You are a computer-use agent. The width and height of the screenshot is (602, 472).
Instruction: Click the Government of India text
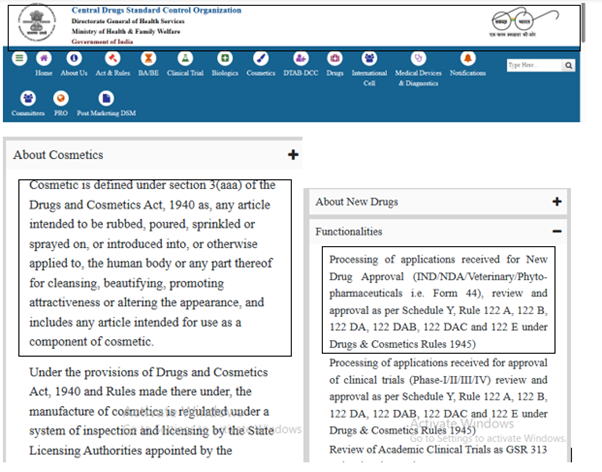click(102, 41)
